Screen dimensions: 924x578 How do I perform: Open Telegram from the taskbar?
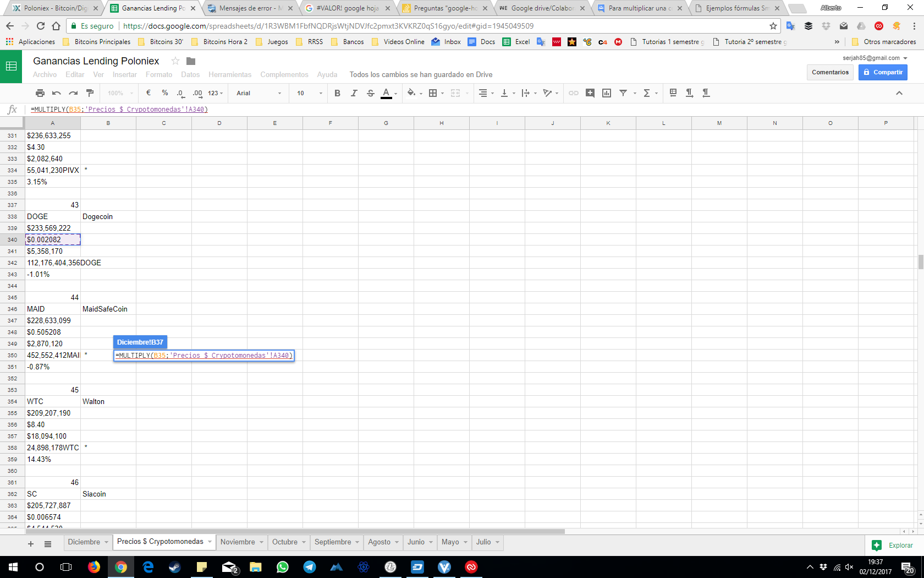click(x=310, y=567)
